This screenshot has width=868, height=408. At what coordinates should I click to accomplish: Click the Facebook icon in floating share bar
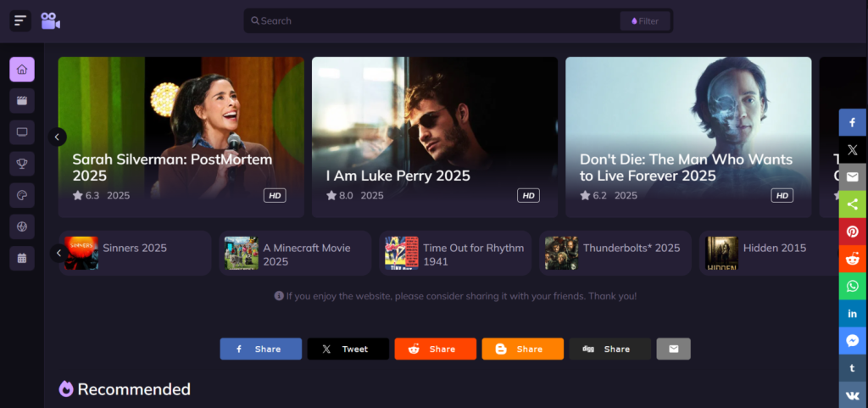(853, 122)
